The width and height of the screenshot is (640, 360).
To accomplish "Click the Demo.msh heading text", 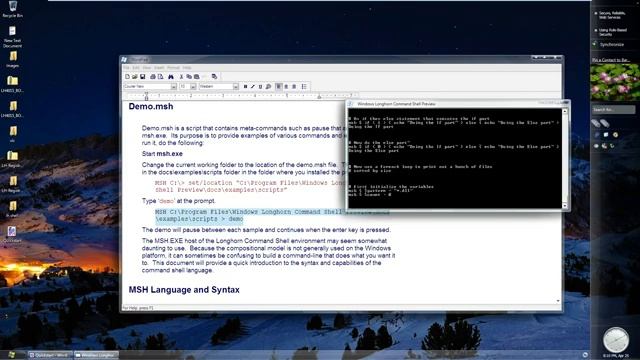I will pyautogui.click(x=151, y=107).
